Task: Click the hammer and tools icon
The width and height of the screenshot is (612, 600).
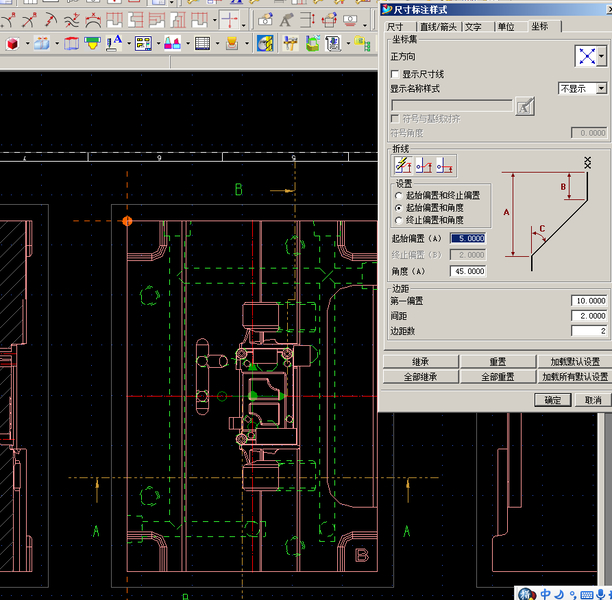Action: point(290,43)
